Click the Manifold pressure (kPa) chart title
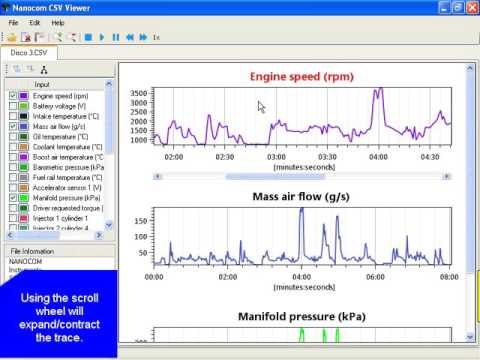This screenshot has height=360, width=480. coord(302,317)
